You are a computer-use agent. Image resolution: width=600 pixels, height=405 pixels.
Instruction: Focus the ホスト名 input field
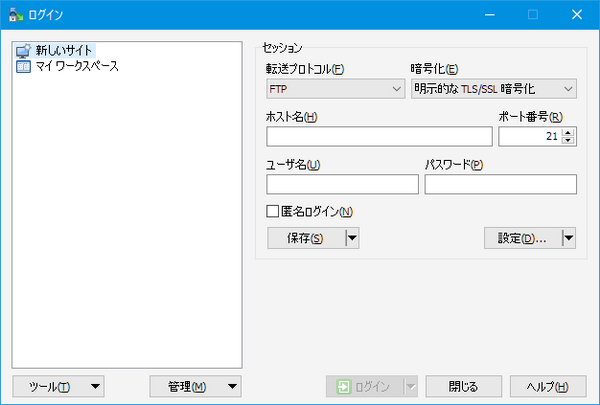click(379, 137)
